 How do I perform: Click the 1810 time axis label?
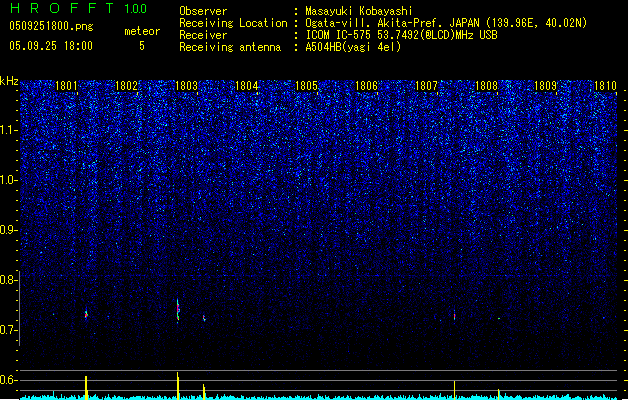(605, 86)
